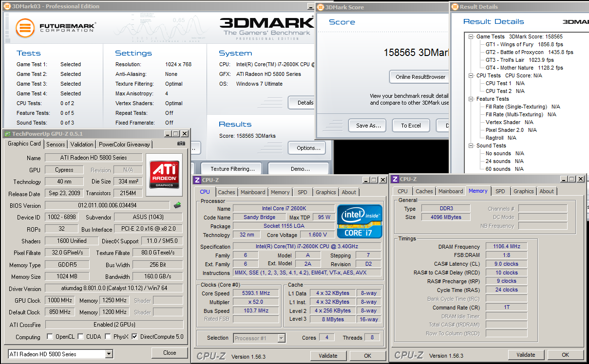The height and width of the screenshot is (364, 589).
Task: Select Pixel Shader 2.0 result row
Action: click(511, 130)
